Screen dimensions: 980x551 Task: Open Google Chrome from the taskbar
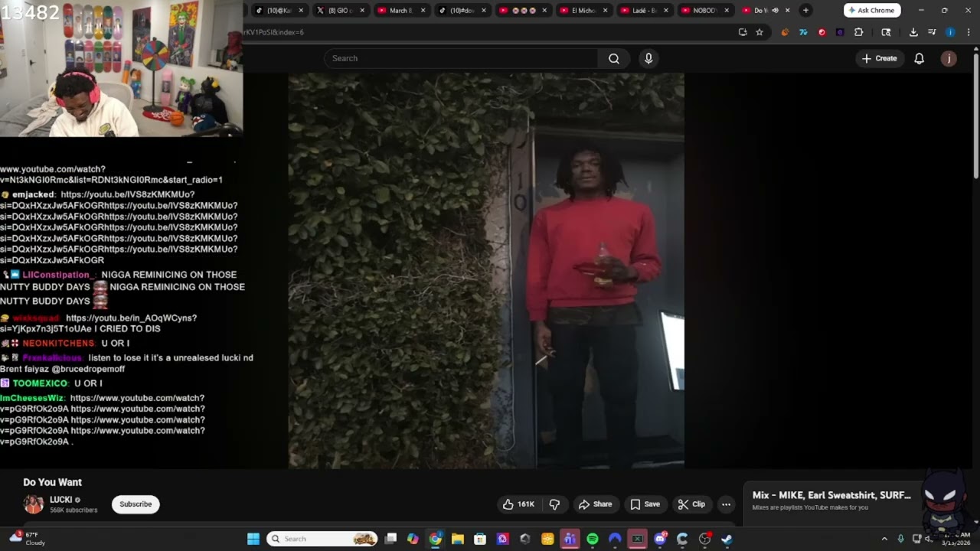click(x=435, y=539)
